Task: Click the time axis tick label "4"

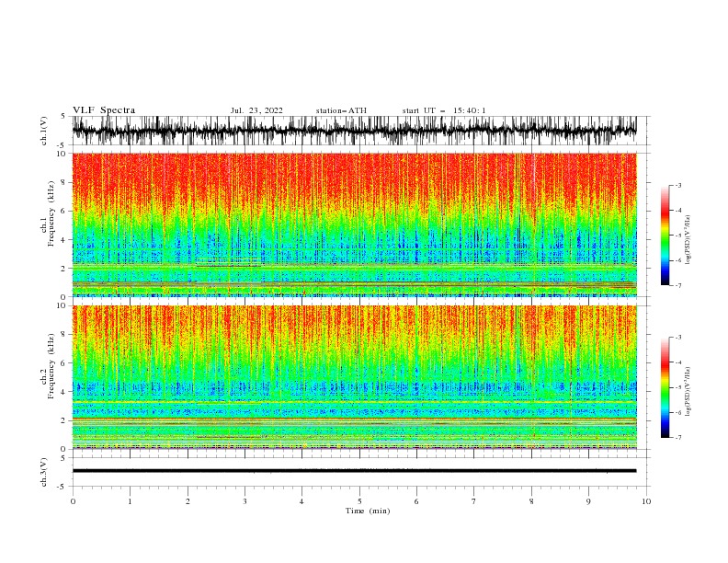Action: click(x=302, y=501)
